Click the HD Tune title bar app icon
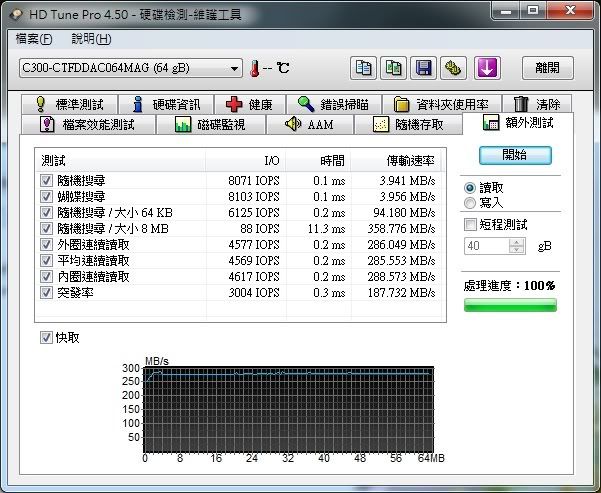601x493 pixels. tap(16, 14)
